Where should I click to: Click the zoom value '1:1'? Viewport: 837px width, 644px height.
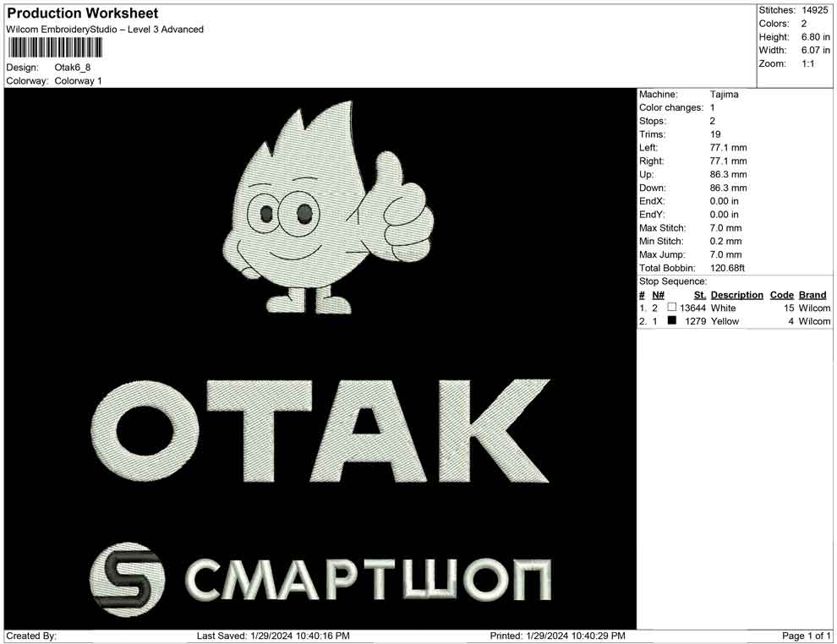pyautogui.click(x=808, y=63)
